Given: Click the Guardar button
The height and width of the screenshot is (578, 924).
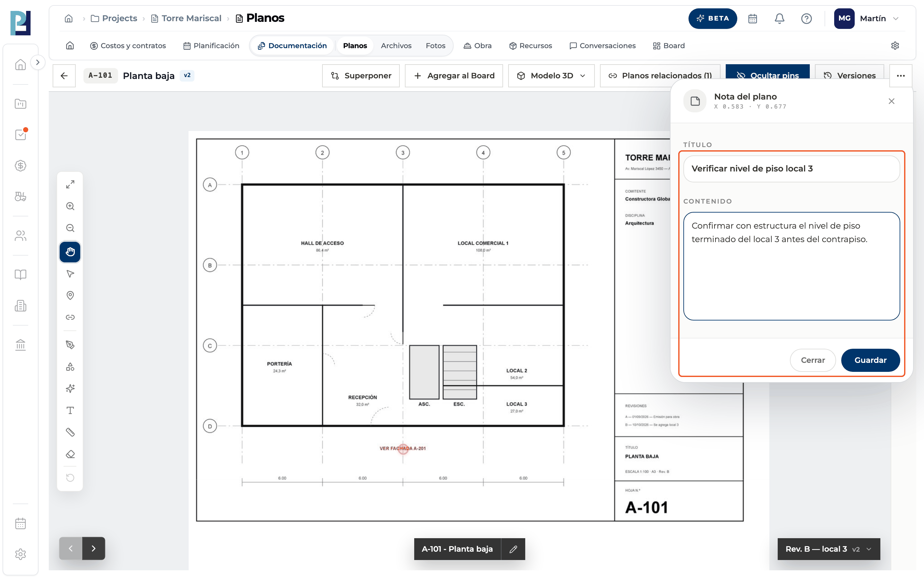Looking at the screenshot, I should (870, 360).
